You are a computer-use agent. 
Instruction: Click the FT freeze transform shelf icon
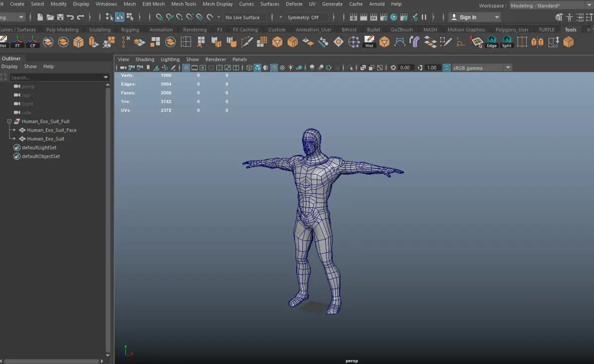pyautogui.click(x=18, y=42)
